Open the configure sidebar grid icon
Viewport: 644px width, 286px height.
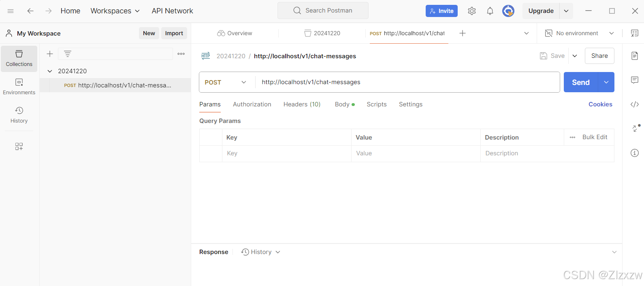[x=19, y=146]
